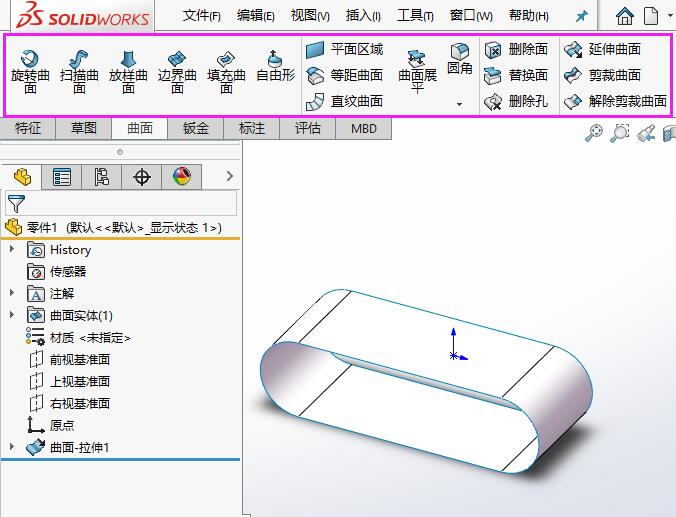Switch to the 曲面 tab
This screenshot has width=676, height=517.
tap(140, 128)
